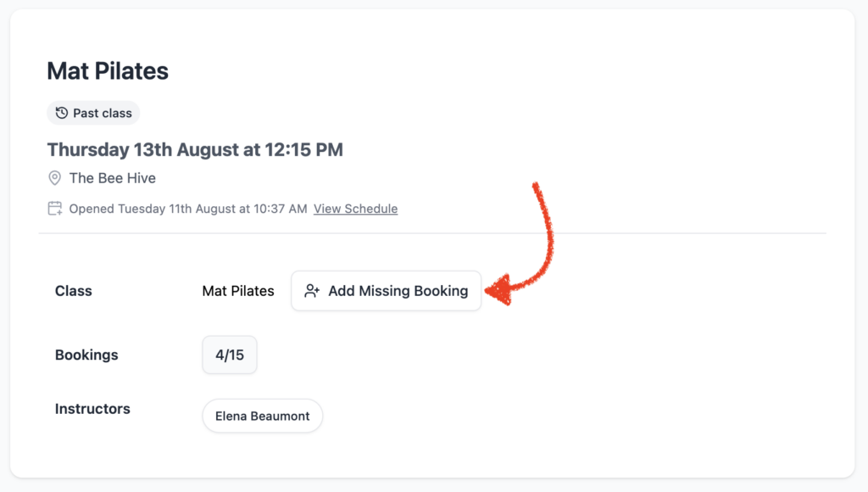Click the Add Missing Booking button
This screenshot has width=868, height=492.
(x=386, y=291)
